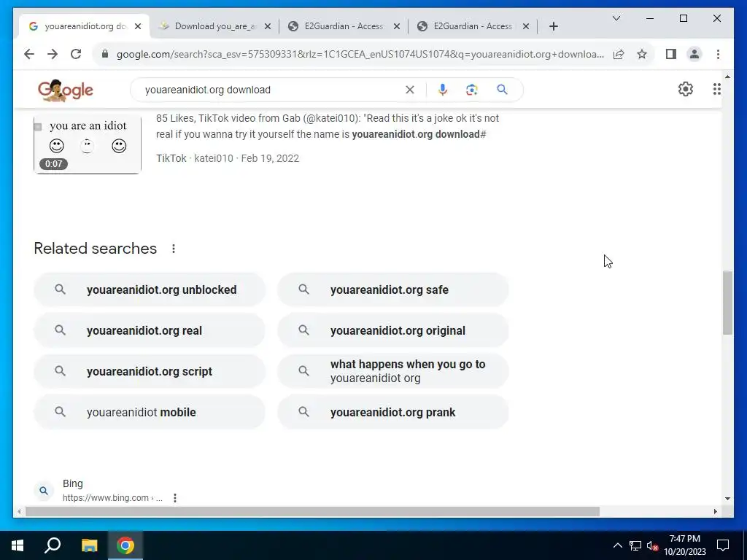View site information lock icon

105,54
